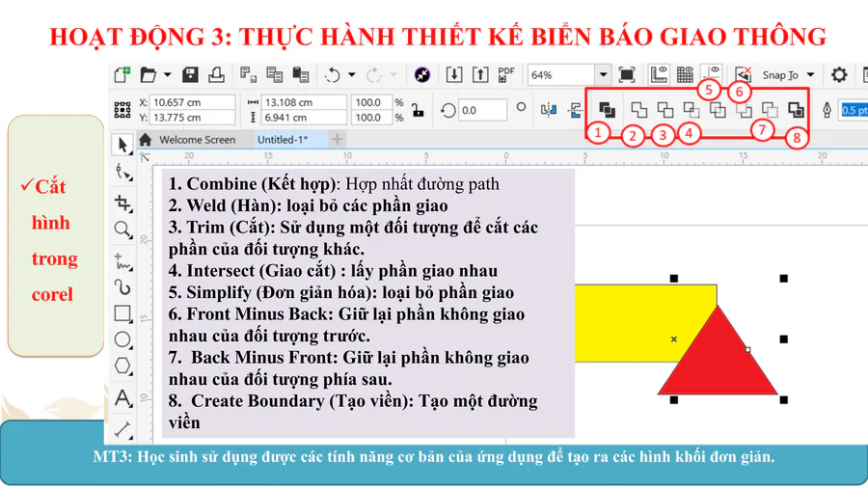Click the red triangle shape
868x488 pixels.
click(x=719, y=362)
